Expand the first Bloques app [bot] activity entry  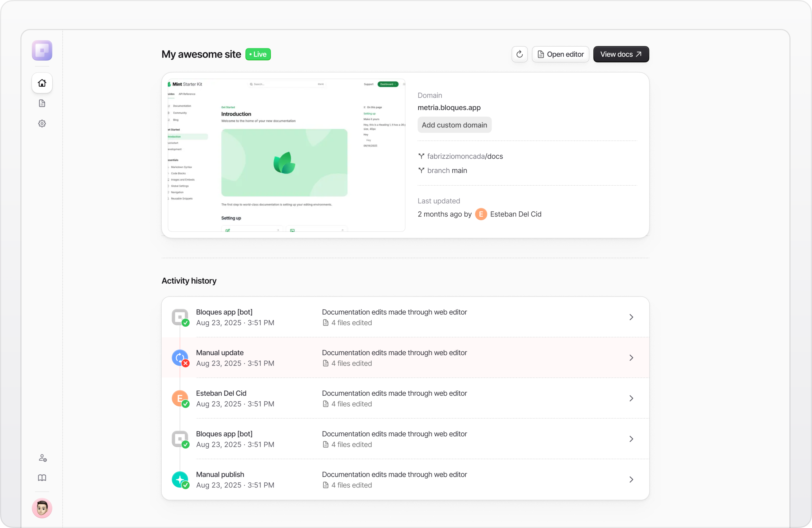coord(631,317)
